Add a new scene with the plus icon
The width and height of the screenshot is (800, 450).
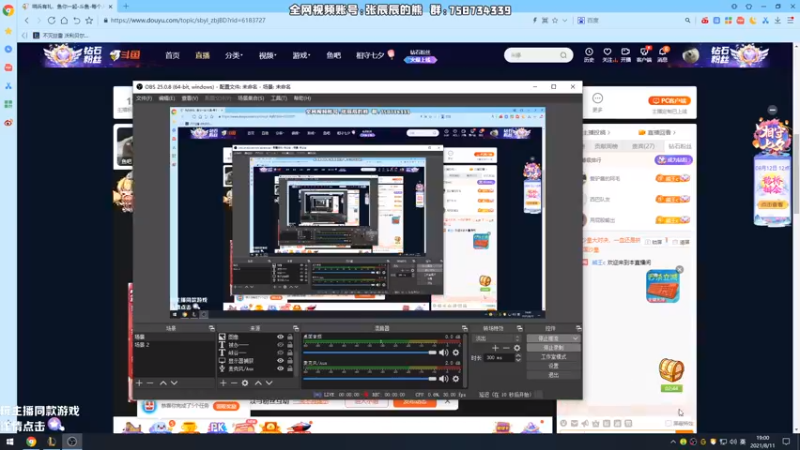(x=139, y=383)
